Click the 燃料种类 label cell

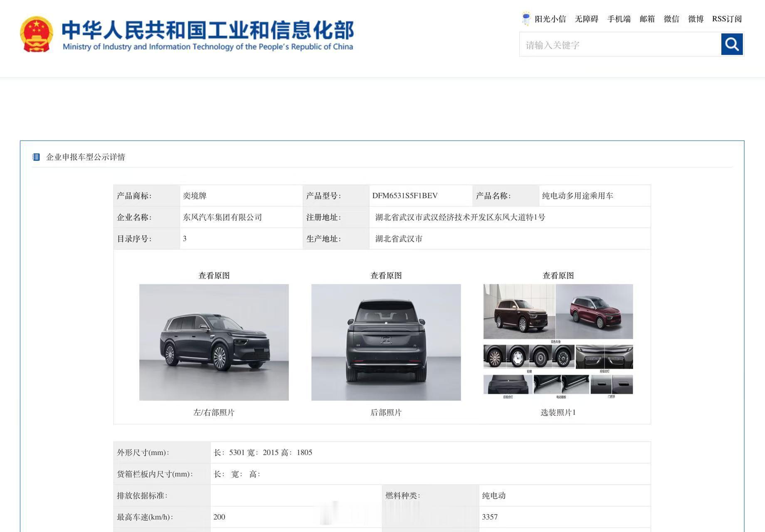pyautogui.click(x=430, y=495)
